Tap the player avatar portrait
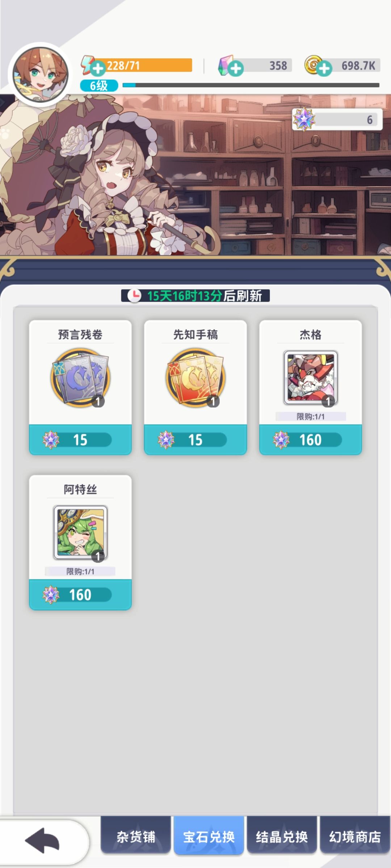Image resolution: width=391 pixels, height=868 pixels. 40,75
